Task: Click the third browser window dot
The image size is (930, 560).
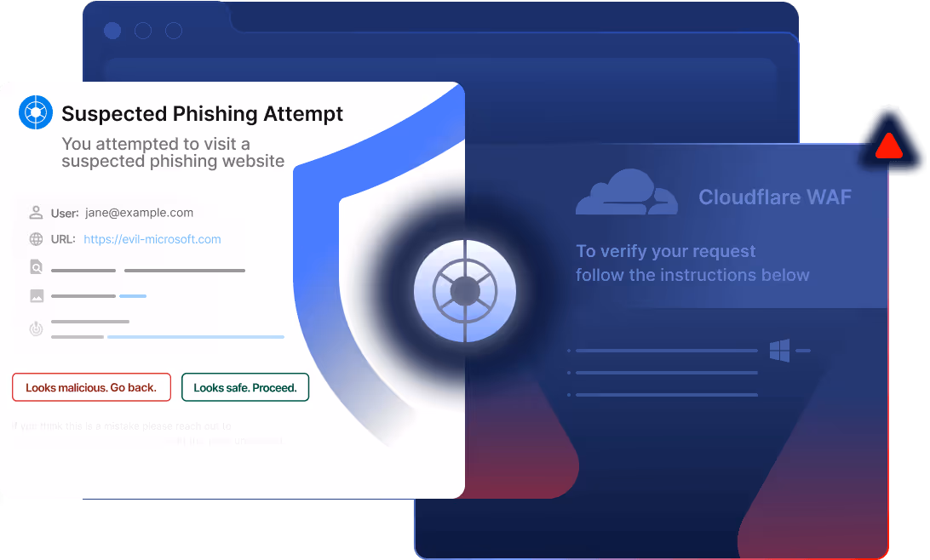Action: [x=174, y=31]
